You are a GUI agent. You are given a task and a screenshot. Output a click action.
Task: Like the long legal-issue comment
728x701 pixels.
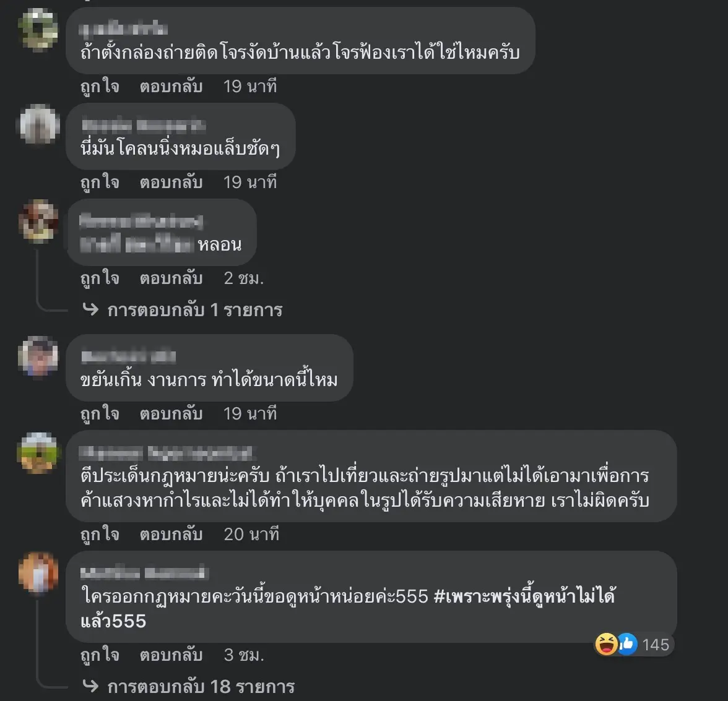coord(100,535)
